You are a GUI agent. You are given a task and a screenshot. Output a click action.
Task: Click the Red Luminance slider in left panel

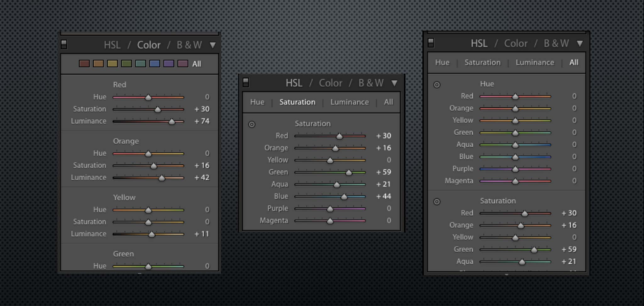[x=148, y=121]
